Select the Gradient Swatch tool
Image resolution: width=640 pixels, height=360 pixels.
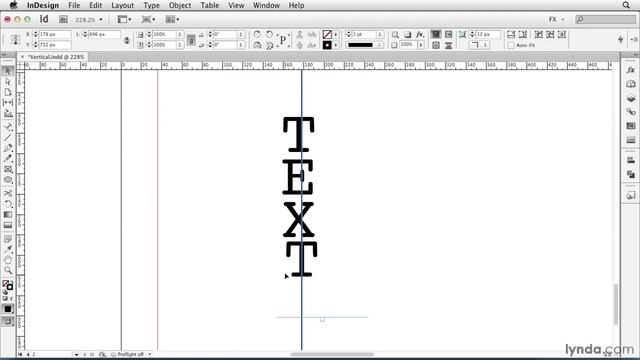8,214
